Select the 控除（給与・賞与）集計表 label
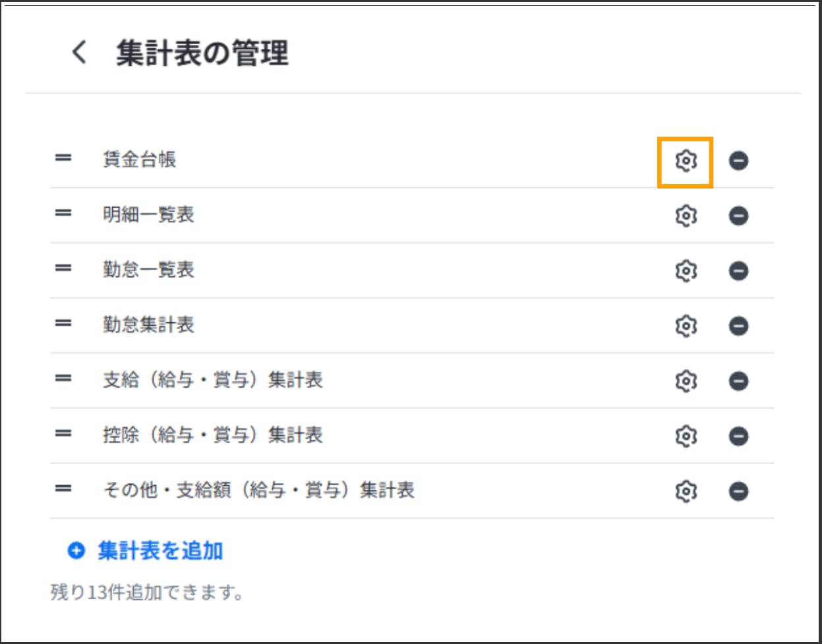 (x=213, y=435)
